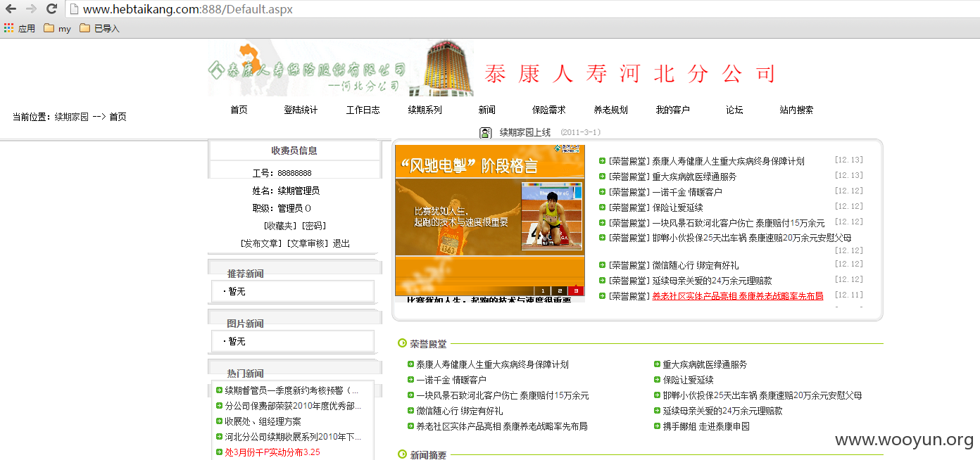Image resolution: width=980 pixels, height=460 pixels.
Task: Open hot news 收展处、组经理方案
Action: 263,421
